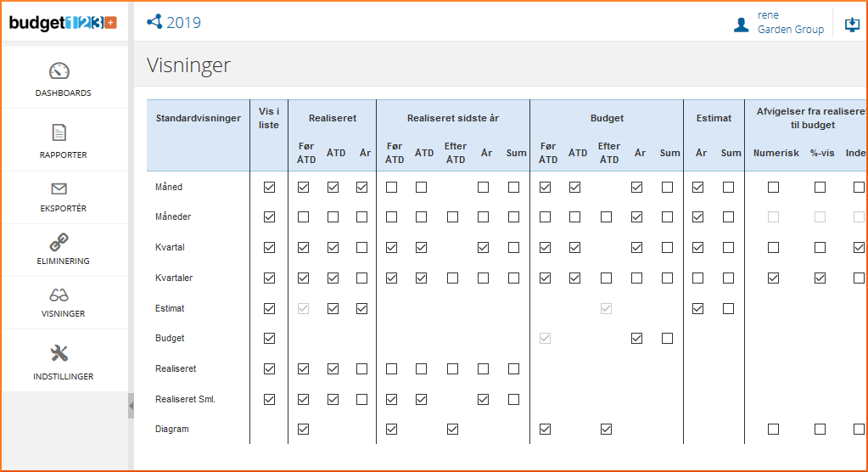Go to Rapporter menu item label
Screen dimensions: 868x472
(x=63, y=155)
